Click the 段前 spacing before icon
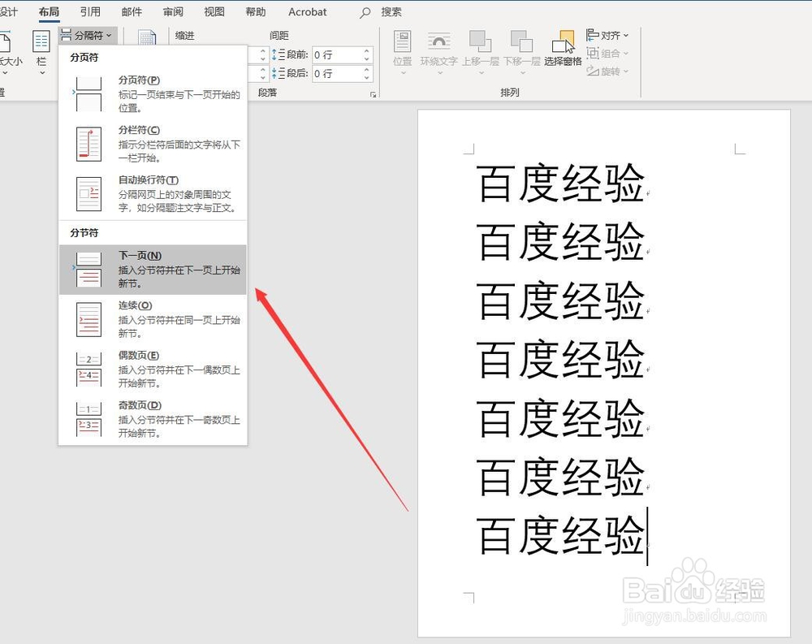 [279, 54]
